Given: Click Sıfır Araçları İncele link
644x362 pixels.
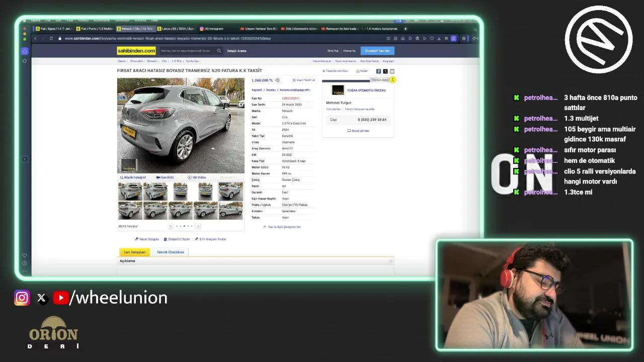Looking at the screenshot, I should pyautogui.click(x=211, y=239).
